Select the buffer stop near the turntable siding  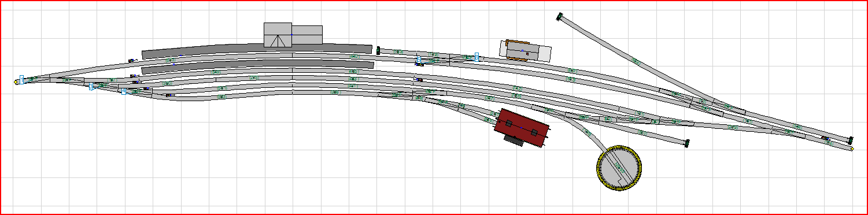click(686, 143)
